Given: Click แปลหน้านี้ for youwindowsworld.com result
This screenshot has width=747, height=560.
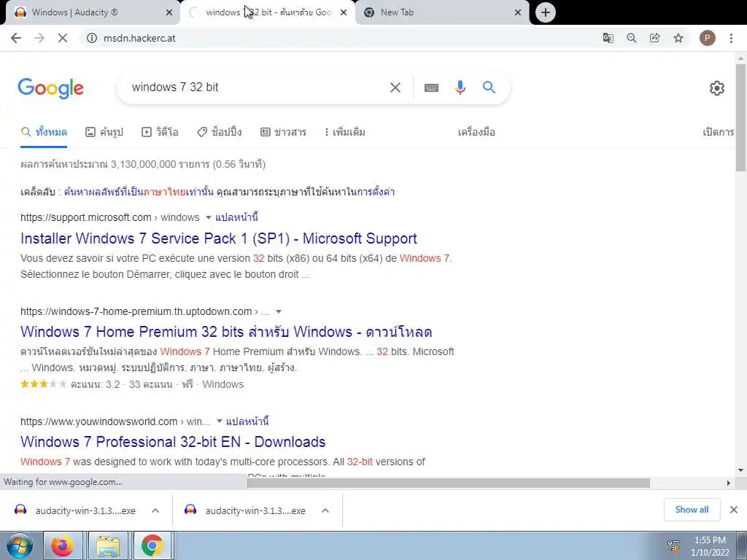Looking at the screenshot, I should (247, 421).
